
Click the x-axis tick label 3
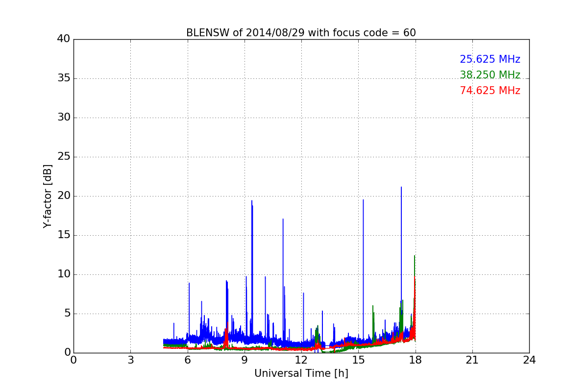130,360
